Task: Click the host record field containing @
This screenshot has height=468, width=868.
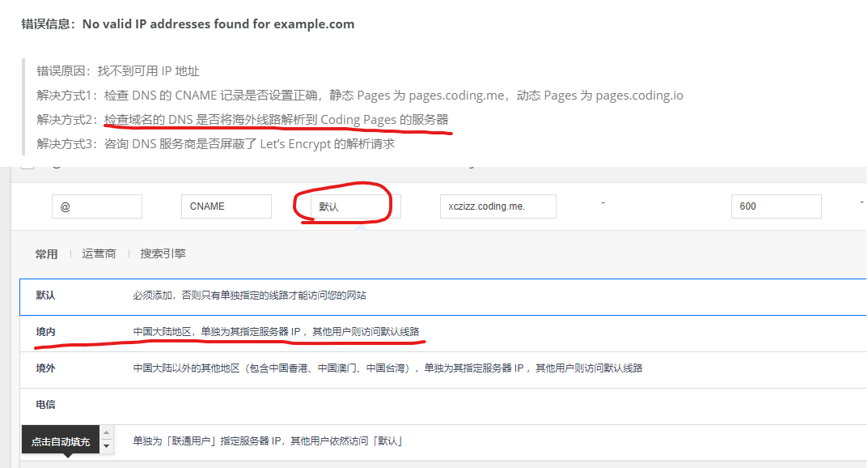Action: (x=97, y=206)
